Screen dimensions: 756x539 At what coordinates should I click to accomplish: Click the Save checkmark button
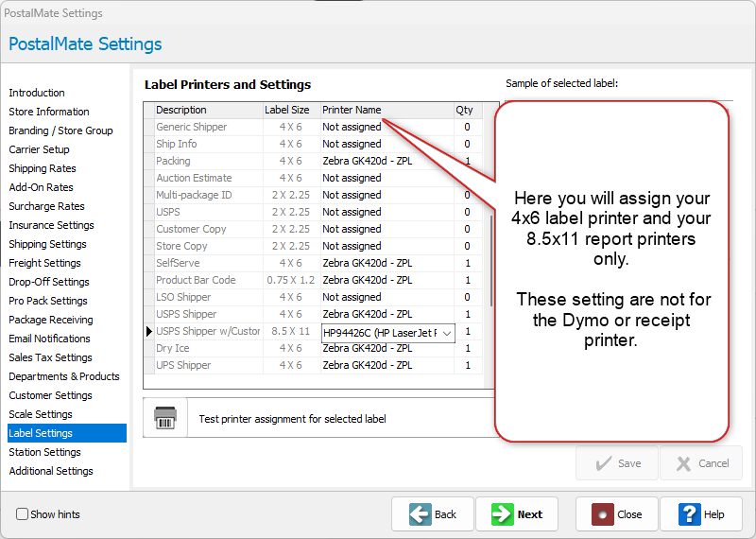pos(616,463)
